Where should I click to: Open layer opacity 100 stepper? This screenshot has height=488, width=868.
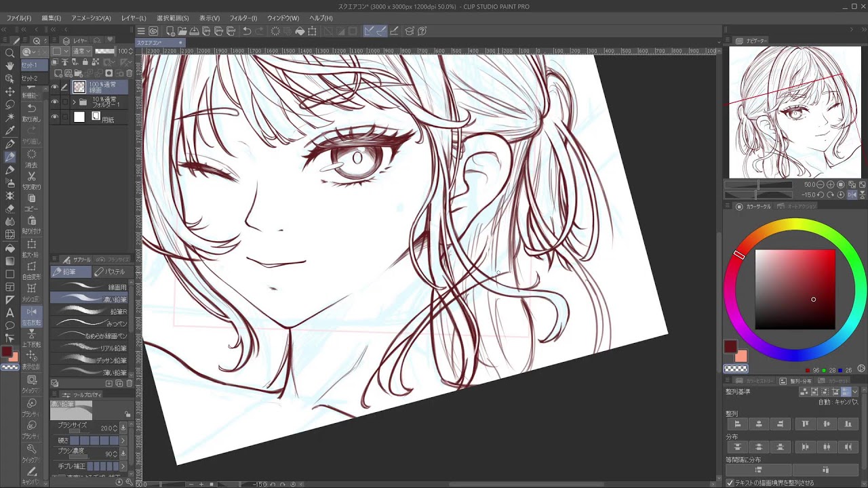click(130, 52)
